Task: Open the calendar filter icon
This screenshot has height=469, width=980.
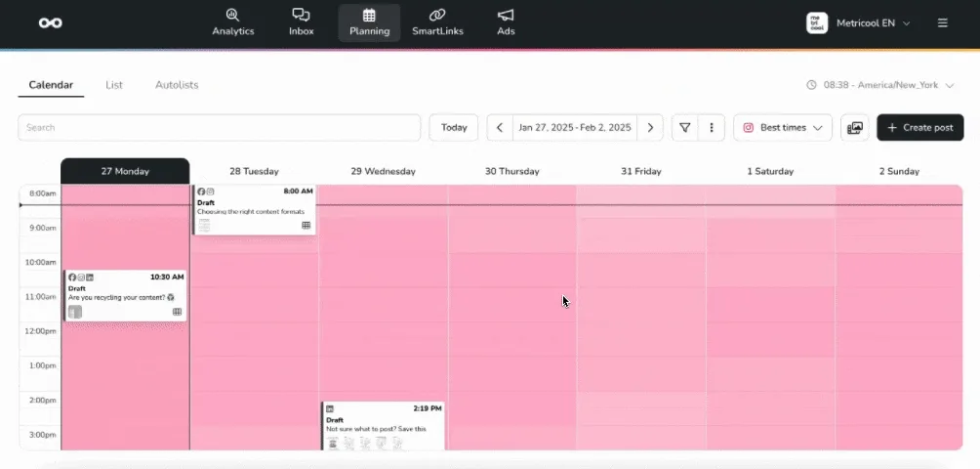Action: pyautogui.click(x=685, y=128)
